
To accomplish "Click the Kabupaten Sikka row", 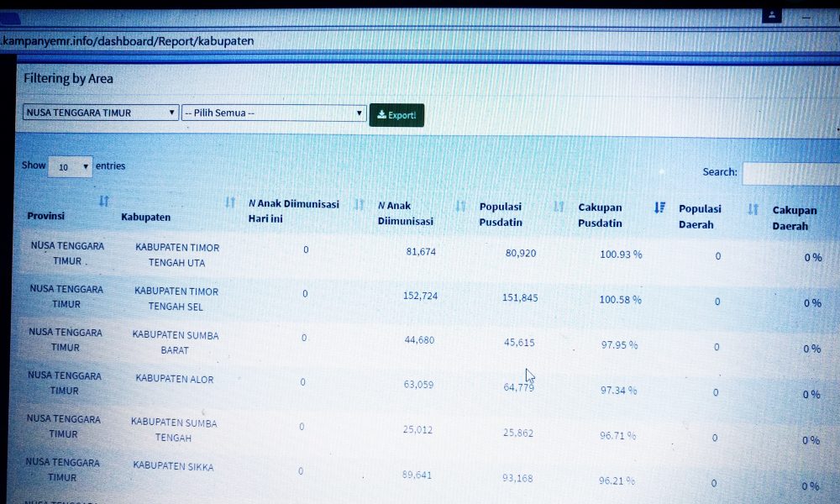I will (x=423, y=473).
